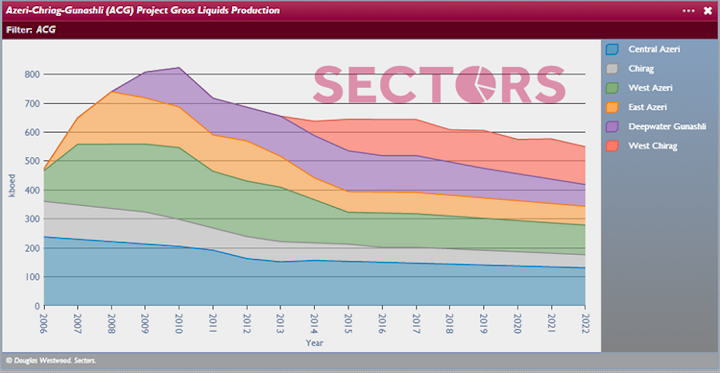This screenshot has height=373, width=720.
Task: Click the 2010 year axis label
Action: pyautogui.click(x=180, y=323)
